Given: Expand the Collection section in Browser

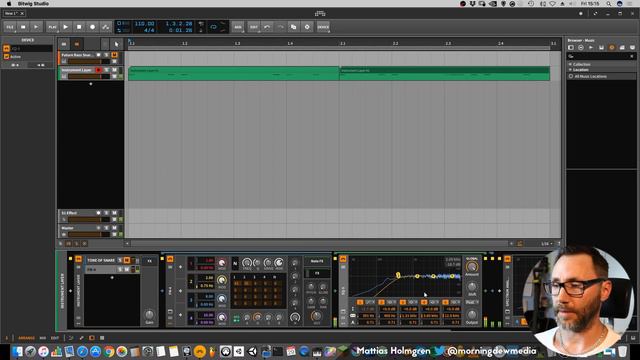Looking at the screenshot, I should tap(581, 64).
